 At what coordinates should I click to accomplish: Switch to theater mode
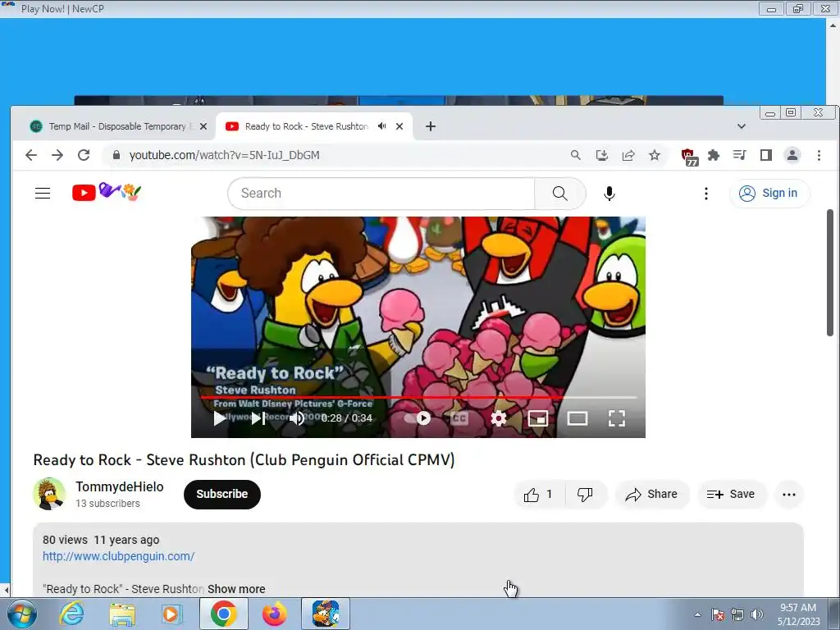[x=577, y=418]
